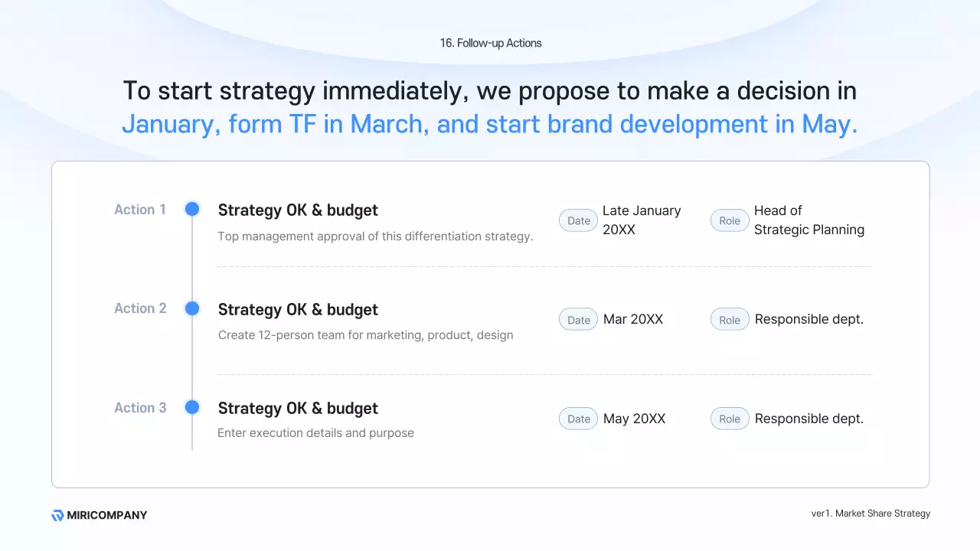Click the Date badge beside May 20XX
The image size is (980, 551).
click(578, 419)
